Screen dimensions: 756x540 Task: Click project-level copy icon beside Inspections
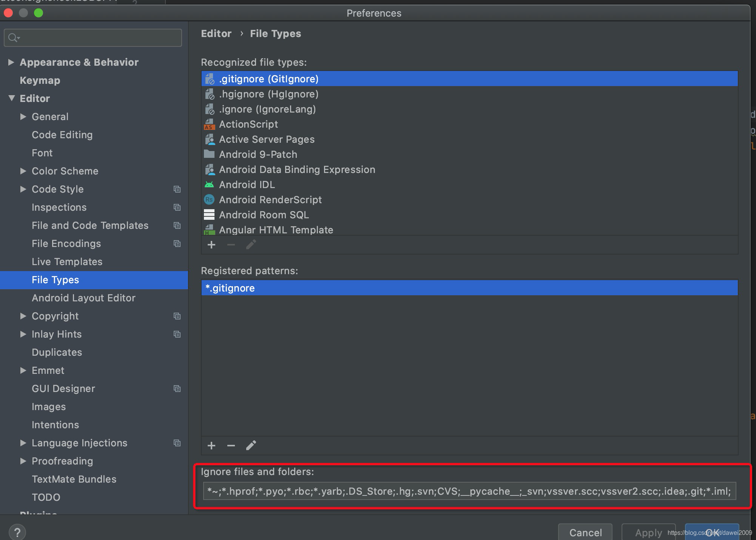tap(177, 207)
